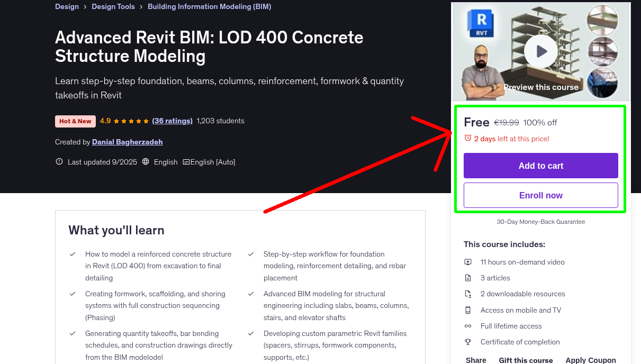Click the Enroll now button
This screenshot has width=641, height=364.
pyautogui.click(x=541, y=195)
